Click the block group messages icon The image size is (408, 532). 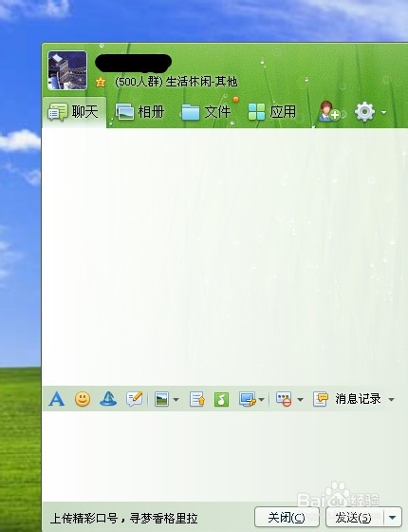click(284, 399)
